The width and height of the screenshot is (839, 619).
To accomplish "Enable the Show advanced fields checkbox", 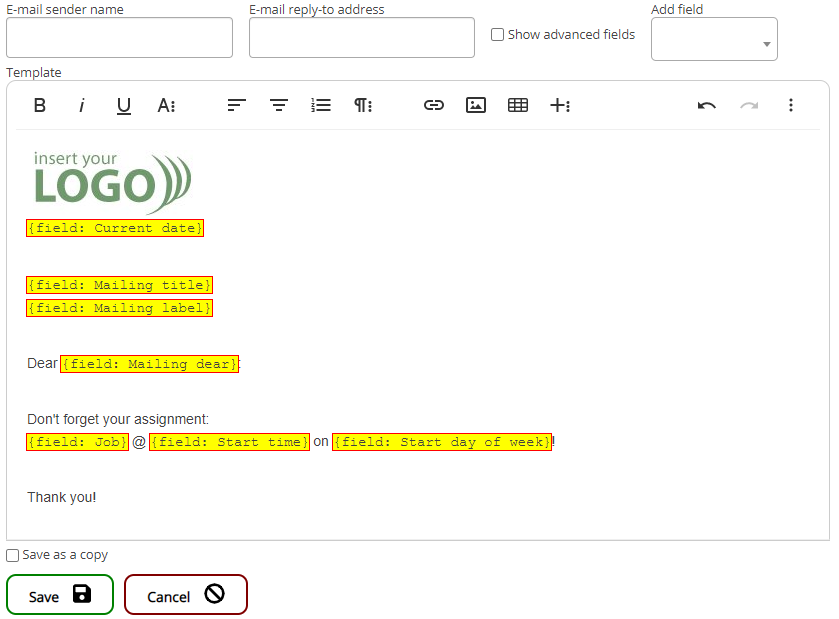I will tap(497, 35).
